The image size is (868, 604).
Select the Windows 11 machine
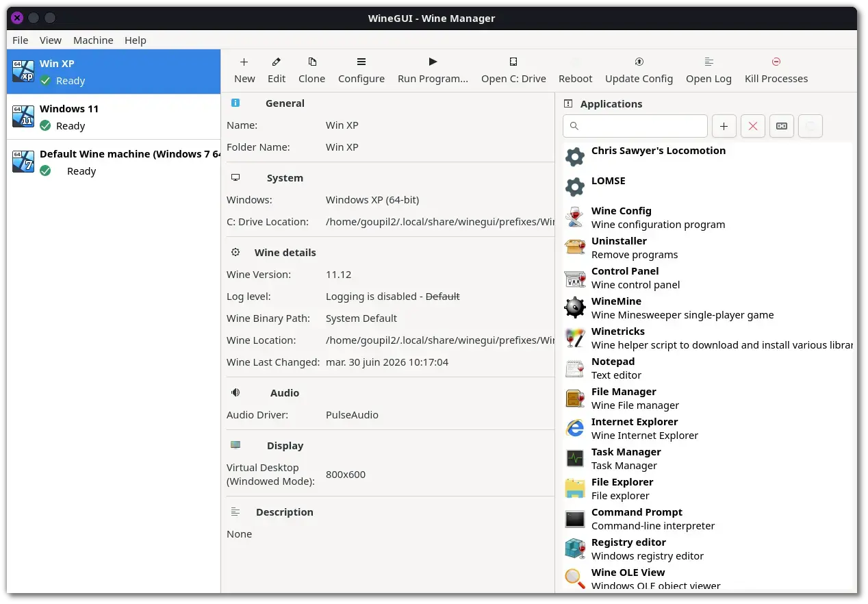click(x=114, y=117)
